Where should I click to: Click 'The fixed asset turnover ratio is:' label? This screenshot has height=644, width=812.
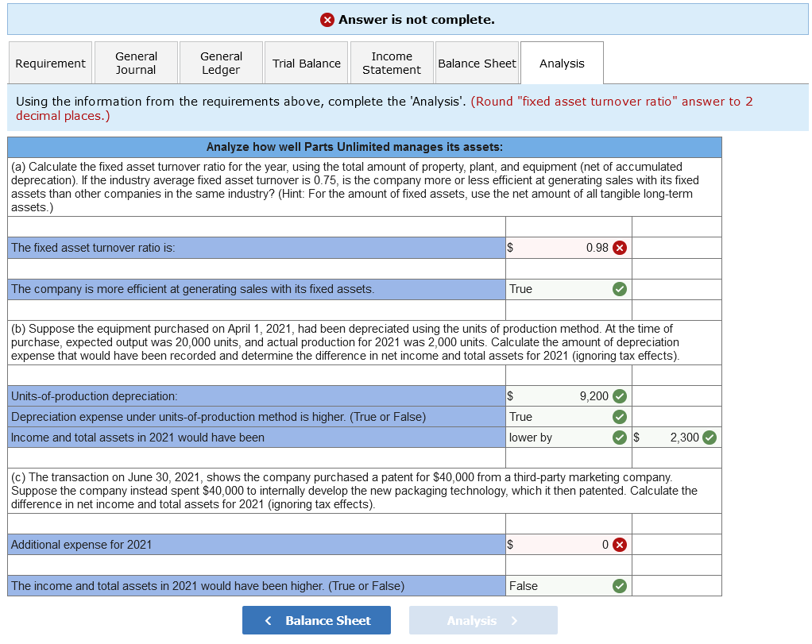pyautogui.click(x=93, y=248)
